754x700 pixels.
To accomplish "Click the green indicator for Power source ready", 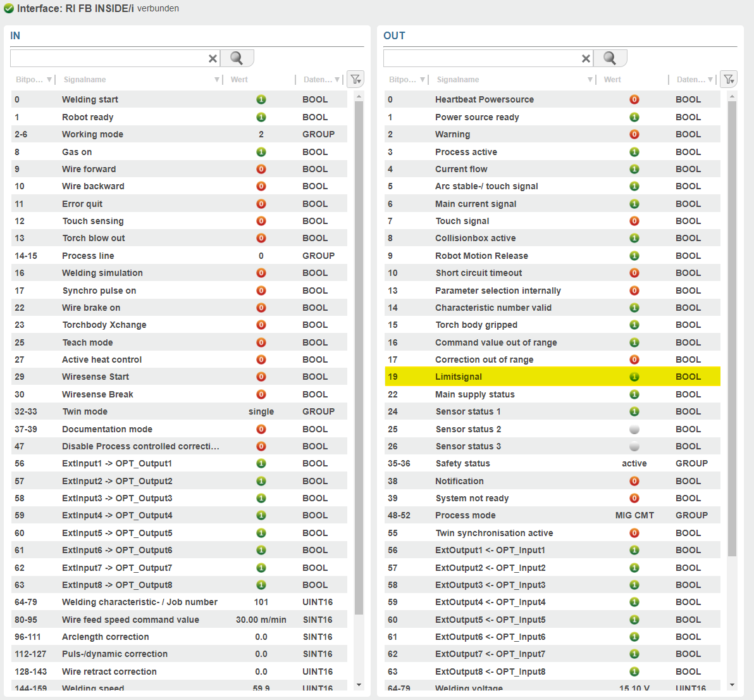I will [x=634, y=117].
